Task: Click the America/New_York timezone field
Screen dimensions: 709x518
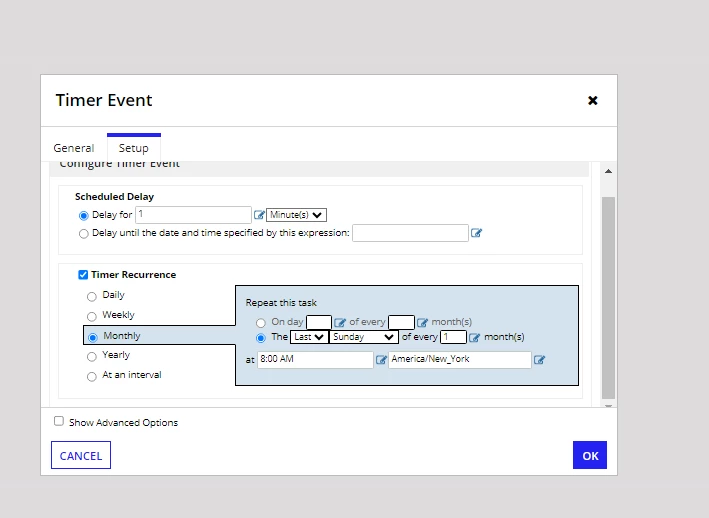Action: (x=460, y=360)
